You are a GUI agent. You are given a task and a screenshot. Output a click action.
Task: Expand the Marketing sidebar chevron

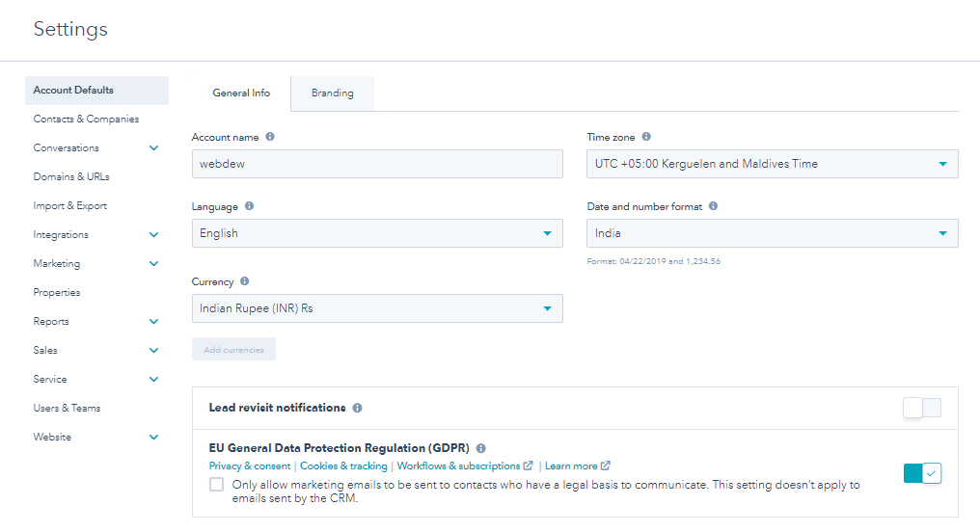[153, 263]
